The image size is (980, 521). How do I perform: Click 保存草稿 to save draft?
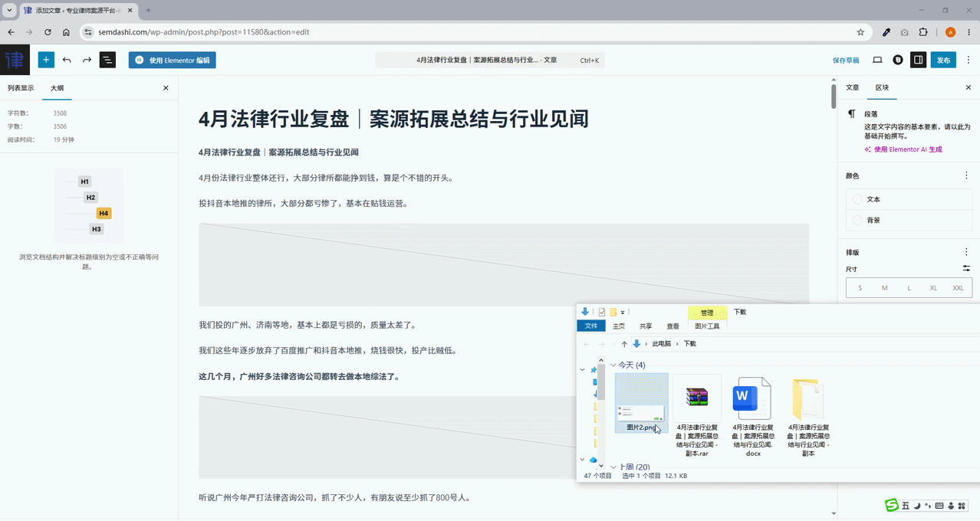[x=846, y=60]
